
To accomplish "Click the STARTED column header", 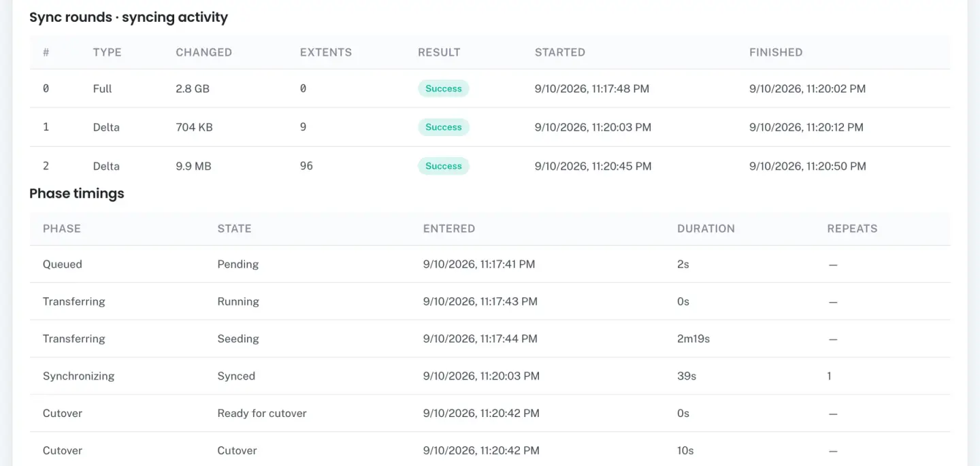I will coord(560,52).
